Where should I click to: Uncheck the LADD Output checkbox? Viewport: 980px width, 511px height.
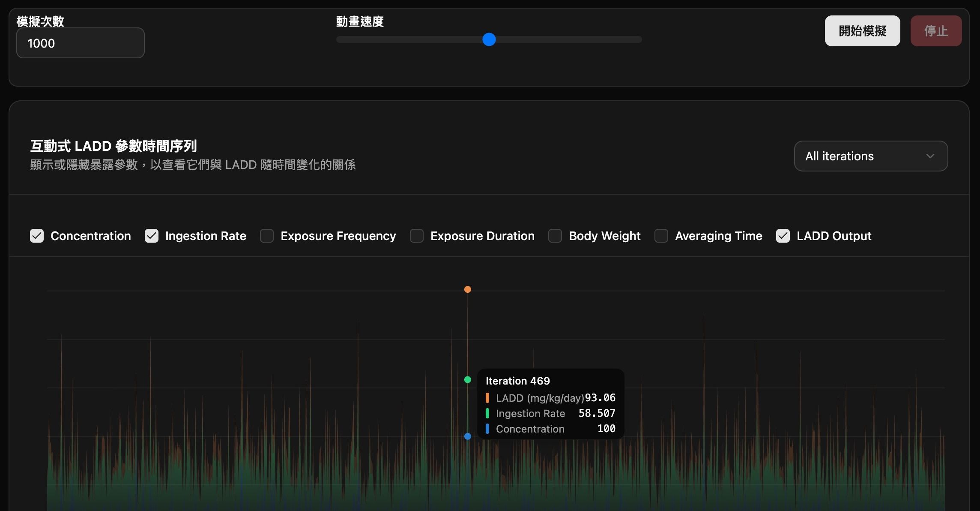(783, 236)
